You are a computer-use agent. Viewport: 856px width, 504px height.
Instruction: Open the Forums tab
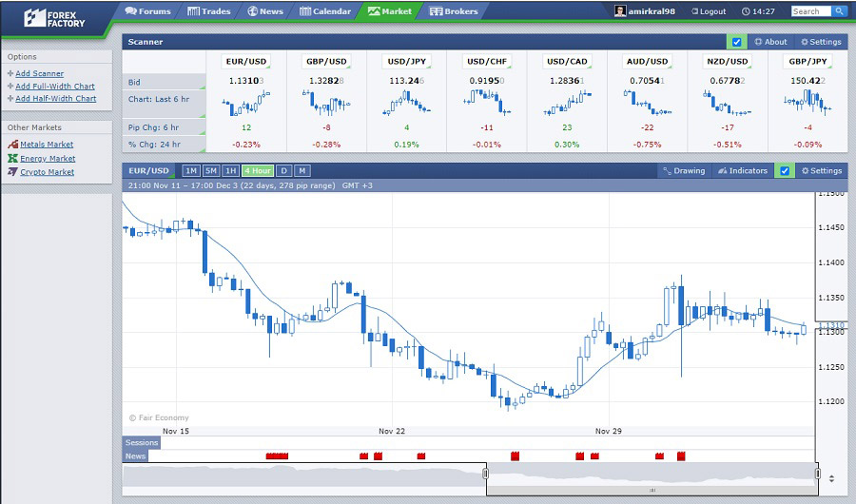pos(148,10)
